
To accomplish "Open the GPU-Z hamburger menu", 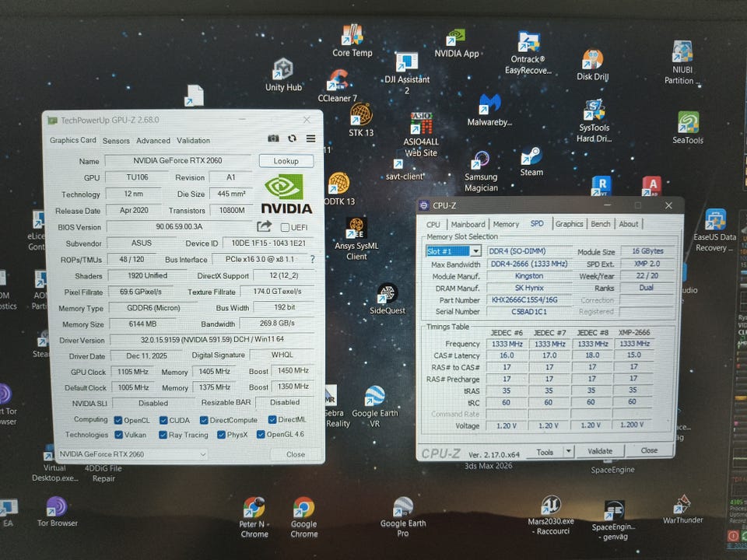I will pos(310,138).
